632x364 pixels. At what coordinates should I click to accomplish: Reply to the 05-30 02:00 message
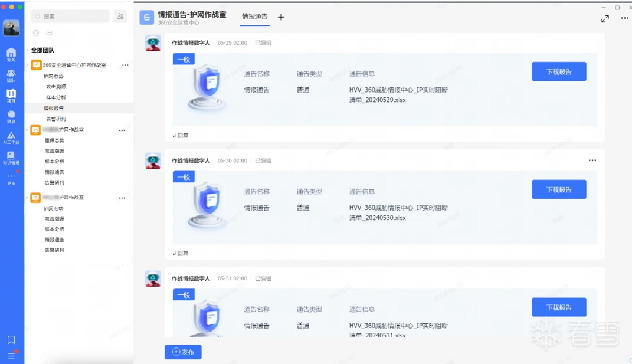[x=181, y=253]
